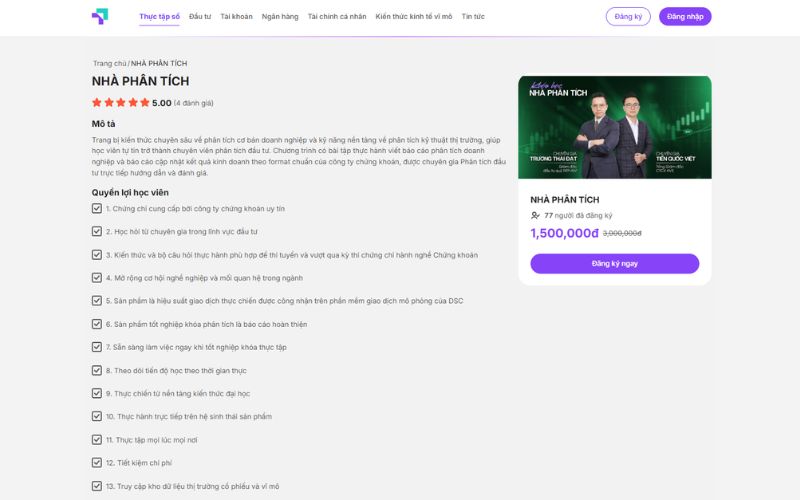
Task: Toggle checkbox for Theo dõi tiến độ học
Action: click(97, 370)
